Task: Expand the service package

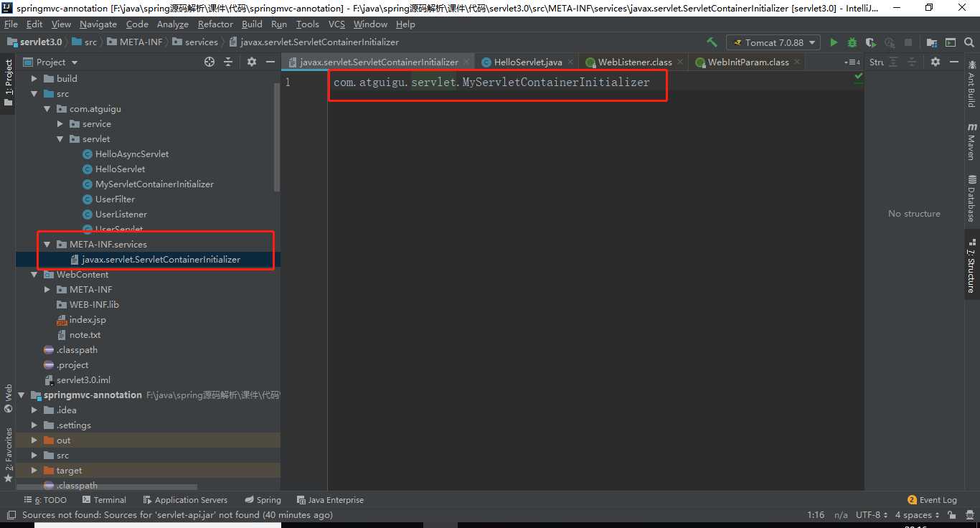Action: click(x=60, y=124)
